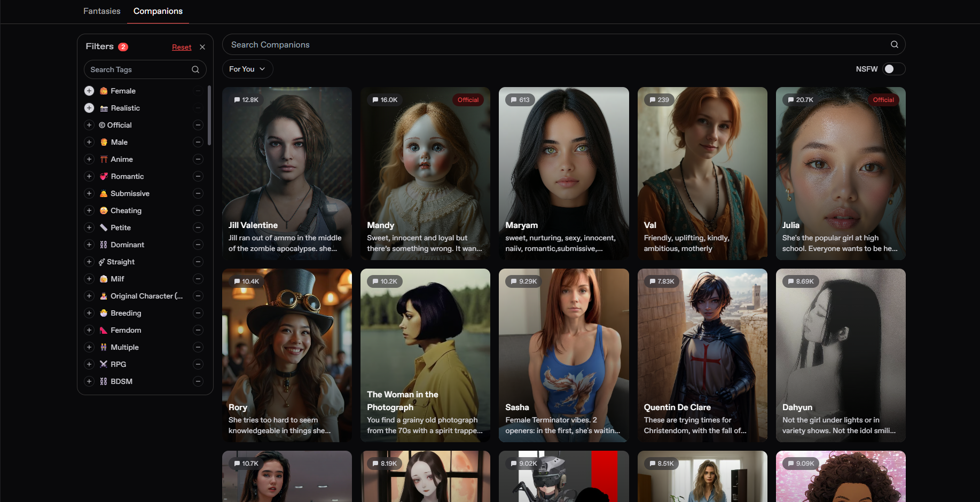
Task: Open the Quentin De Clare card
Action: (x=702, y=355)
